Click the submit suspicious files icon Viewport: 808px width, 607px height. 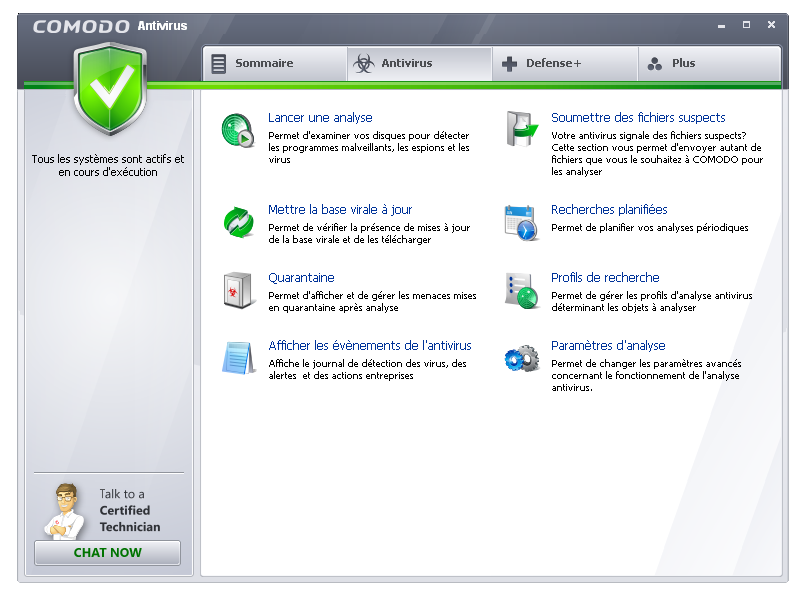(521, 129)
